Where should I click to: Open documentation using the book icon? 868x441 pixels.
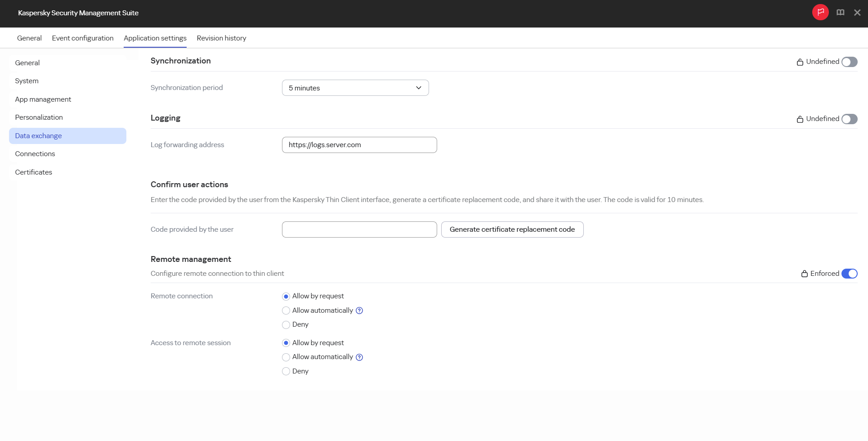(840, 12)
